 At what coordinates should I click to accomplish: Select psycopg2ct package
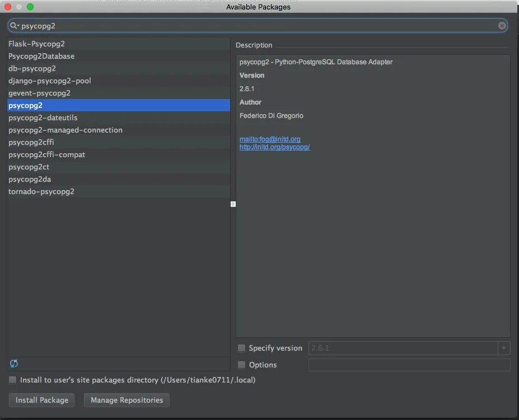119,167
